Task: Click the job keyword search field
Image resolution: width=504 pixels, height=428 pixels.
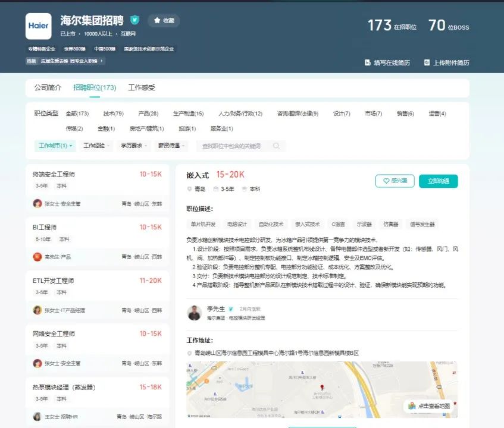Action: (x=240, y=146)
